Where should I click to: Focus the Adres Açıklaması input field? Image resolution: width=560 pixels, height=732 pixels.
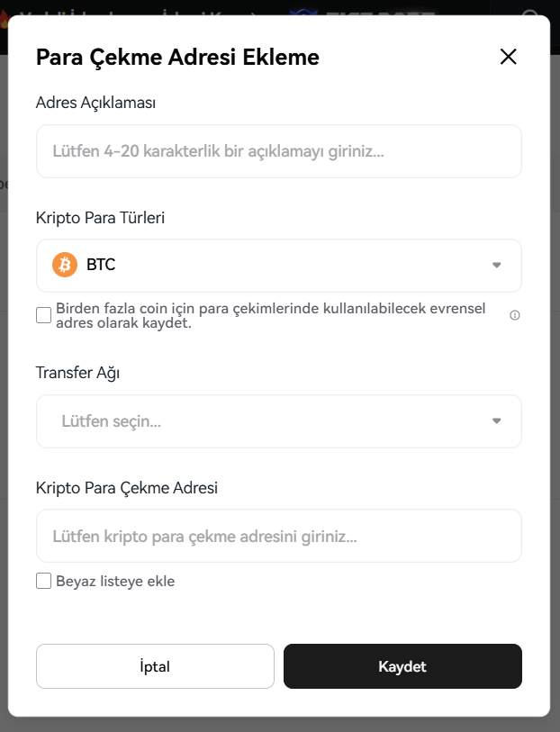click(x=279, y=151)
